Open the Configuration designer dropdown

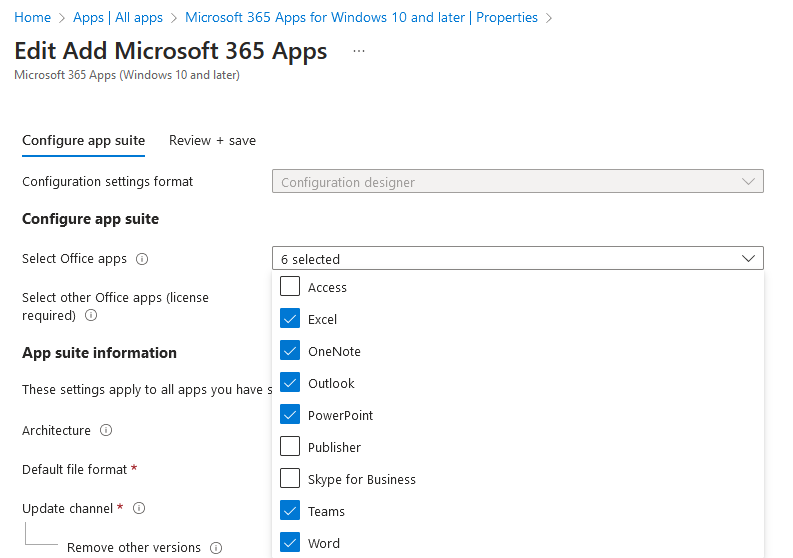pyautogui.click(x=518, y=181)
